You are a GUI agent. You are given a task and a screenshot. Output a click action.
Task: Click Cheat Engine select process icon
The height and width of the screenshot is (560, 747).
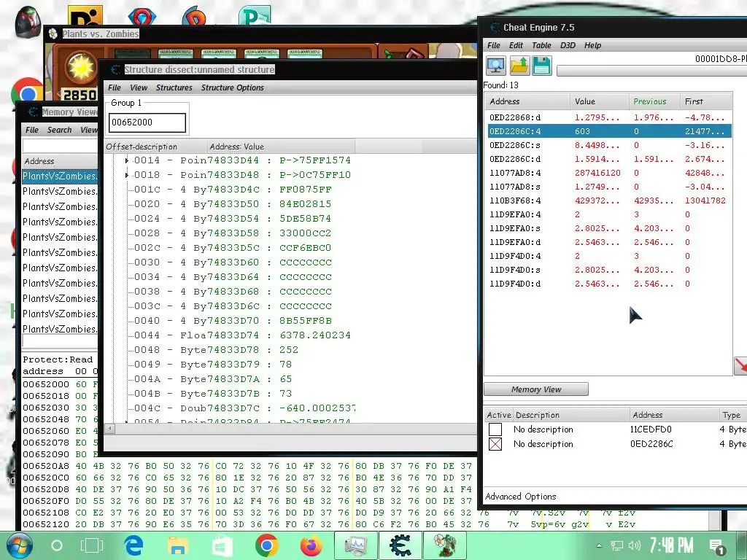495,66
